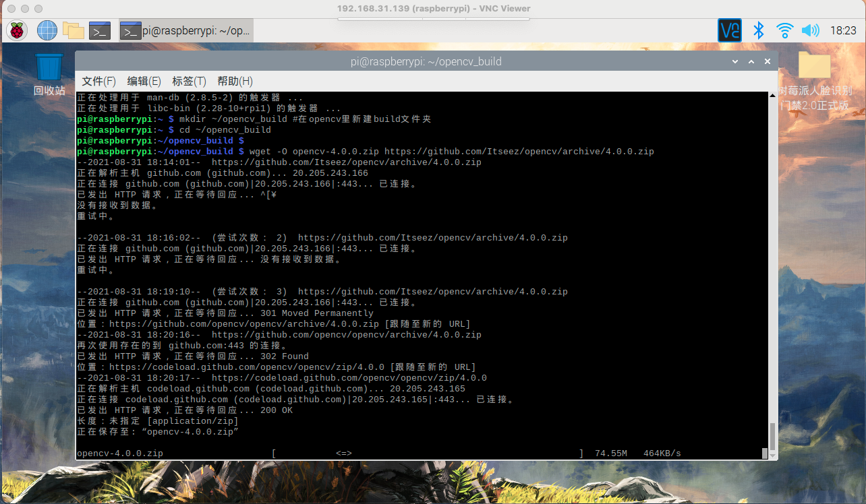Launch the web browser globe icon
Viewport: 866px width, 504px height.
click(x=47, y=30)
